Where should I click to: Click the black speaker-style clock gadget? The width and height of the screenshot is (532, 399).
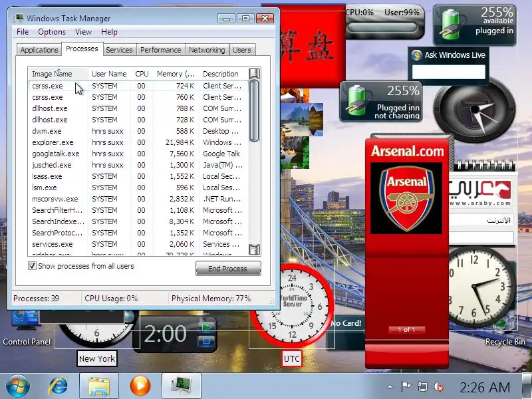(474, 110)
